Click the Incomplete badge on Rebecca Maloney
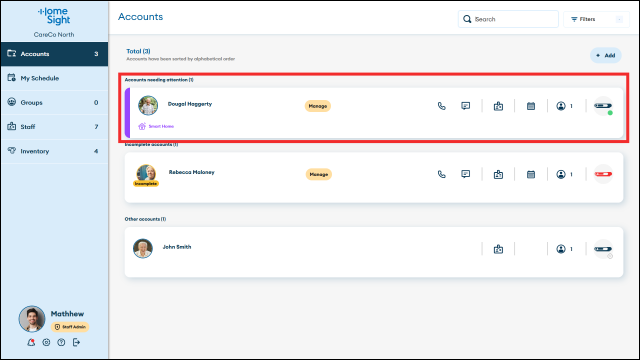Viewport: 640px width, 360px height. point(146,184)
